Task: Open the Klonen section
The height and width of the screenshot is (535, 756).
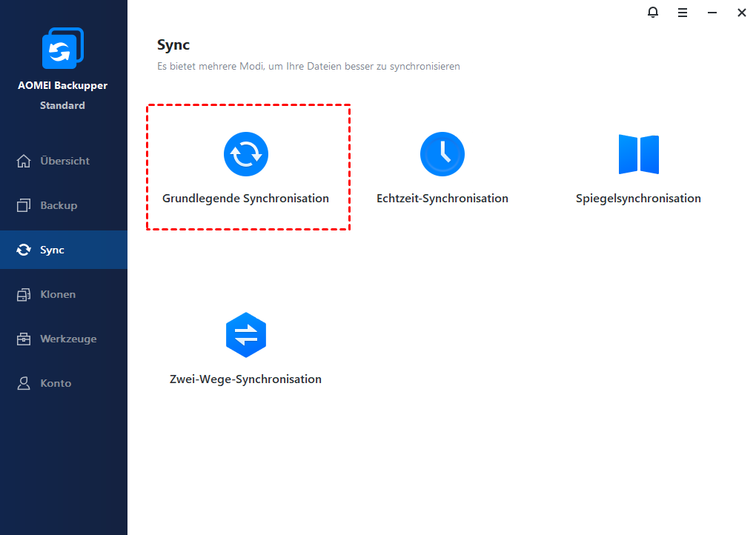Action: point(64,294)
